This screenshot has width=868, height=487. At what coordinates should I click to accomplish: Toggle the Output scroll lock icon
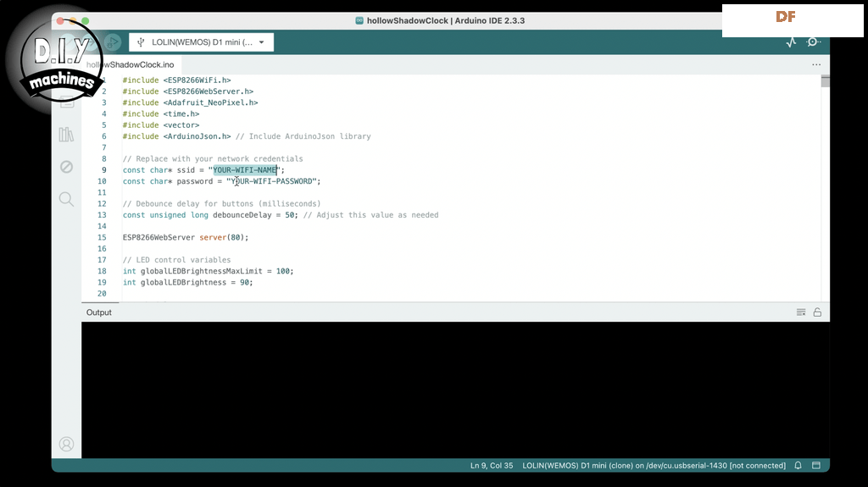[x=817, y=313]
